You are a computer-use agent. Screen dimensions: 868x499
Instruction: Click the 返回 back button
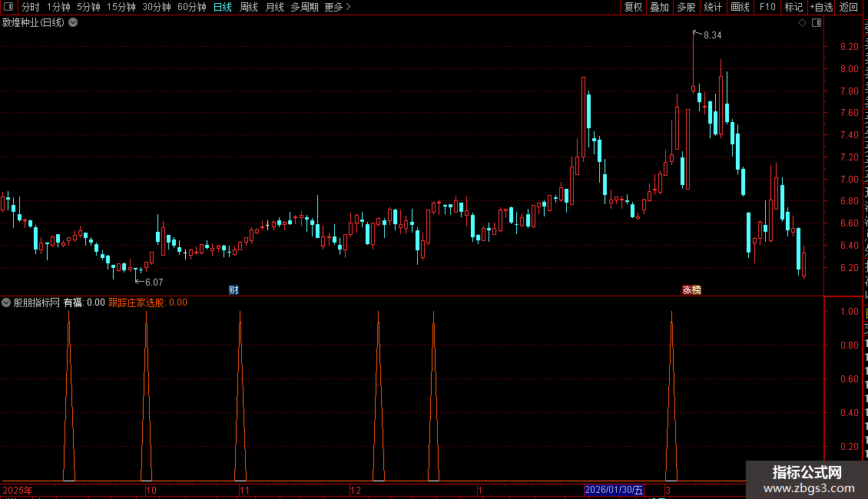(x=849, y=7)
